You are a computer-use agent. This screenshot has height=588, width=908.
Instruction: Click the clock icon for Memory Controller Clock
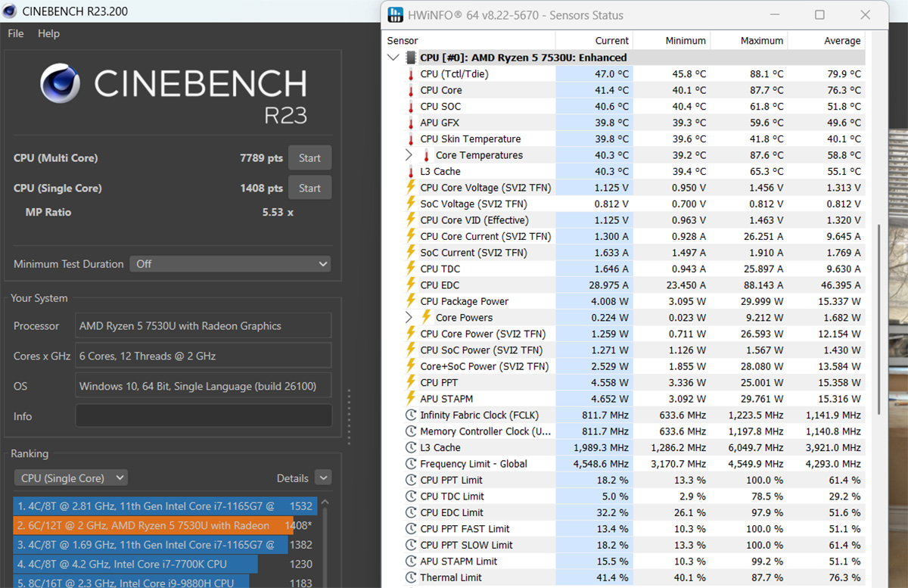411,431
